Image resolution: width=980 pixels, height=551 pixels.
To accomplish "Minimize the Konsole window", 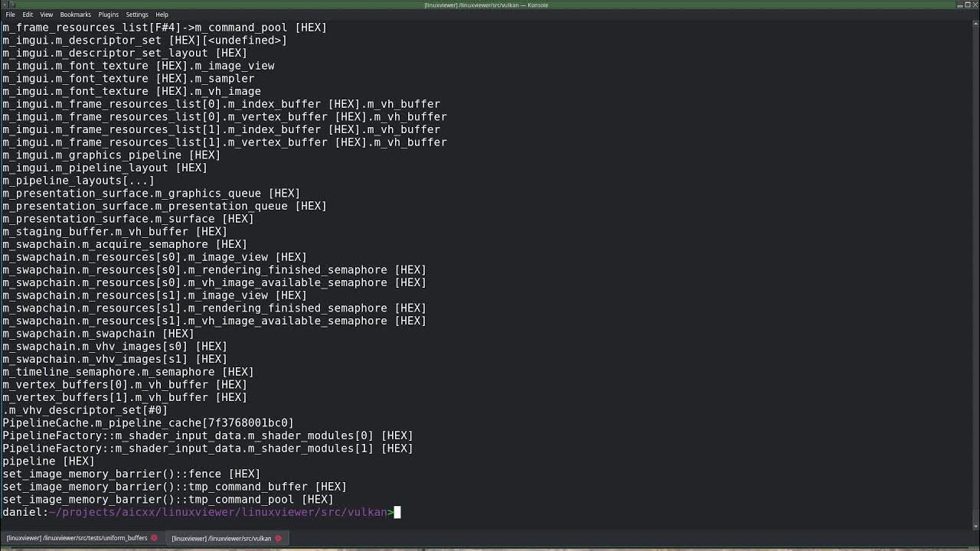I will [959, 5].
